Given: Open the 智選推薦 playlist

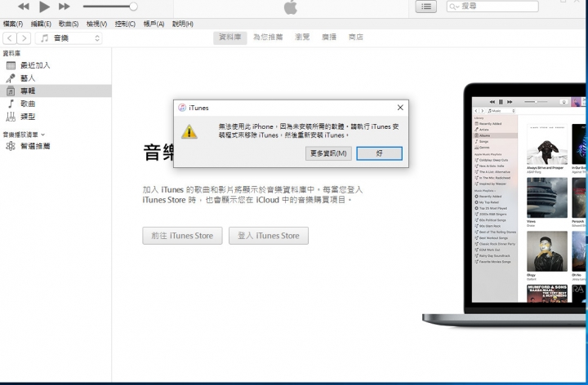Looking at the screenshot, I should (56, 146).
